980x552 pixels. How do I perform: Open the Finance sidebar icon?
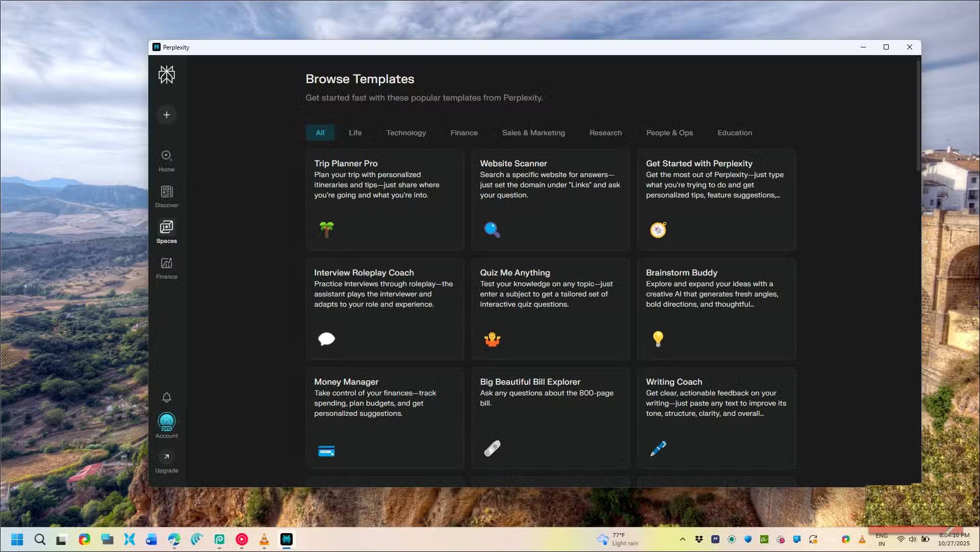tap(166, 263)
